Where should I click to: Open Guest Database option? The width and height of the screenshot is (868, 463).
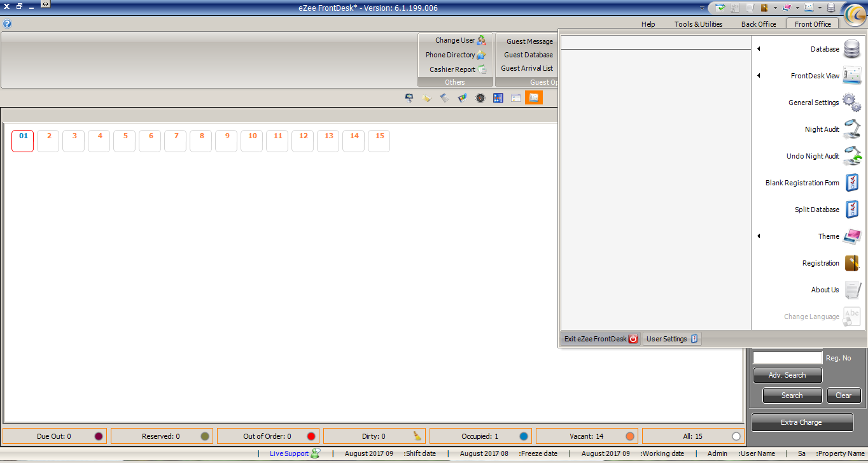[528, 55]
